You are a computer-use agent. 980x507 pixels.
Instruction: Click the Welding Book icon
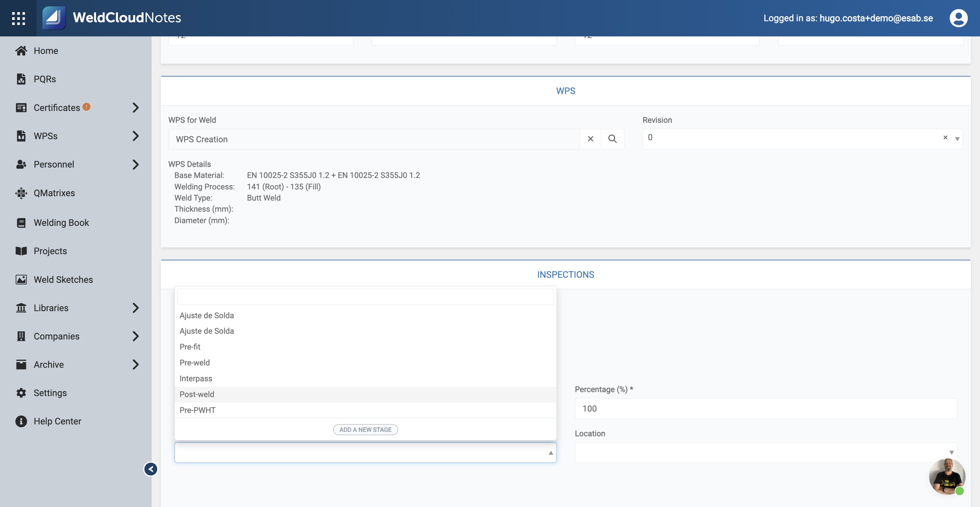(x=21, y=223)
